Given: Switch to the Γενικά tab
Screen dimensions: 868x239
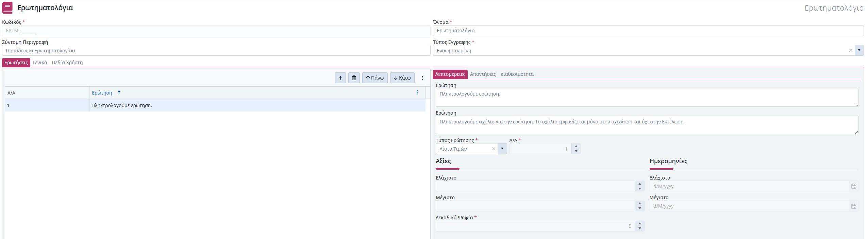Looking at the screenshot, I should point(40,63).
